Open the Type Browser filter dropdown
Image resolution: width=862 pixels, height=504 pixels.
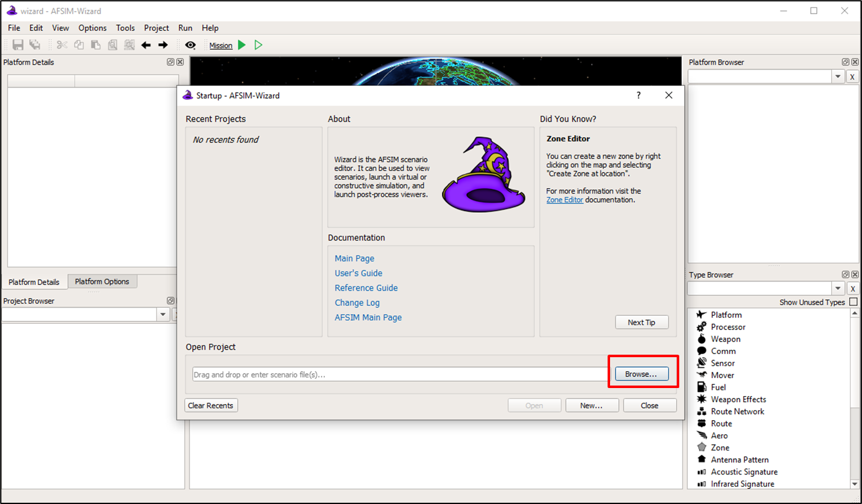click(838, 289)
